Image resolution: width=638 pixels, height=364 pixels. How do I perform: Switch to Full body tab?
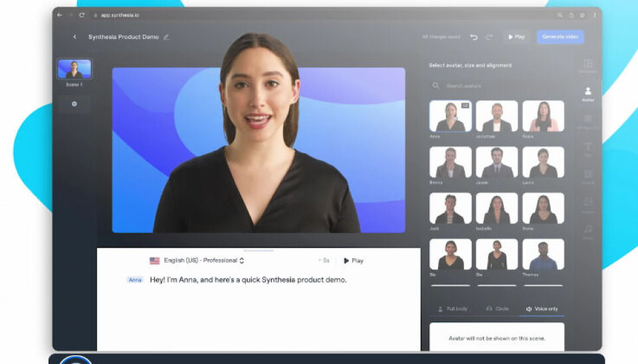point(453,309)
